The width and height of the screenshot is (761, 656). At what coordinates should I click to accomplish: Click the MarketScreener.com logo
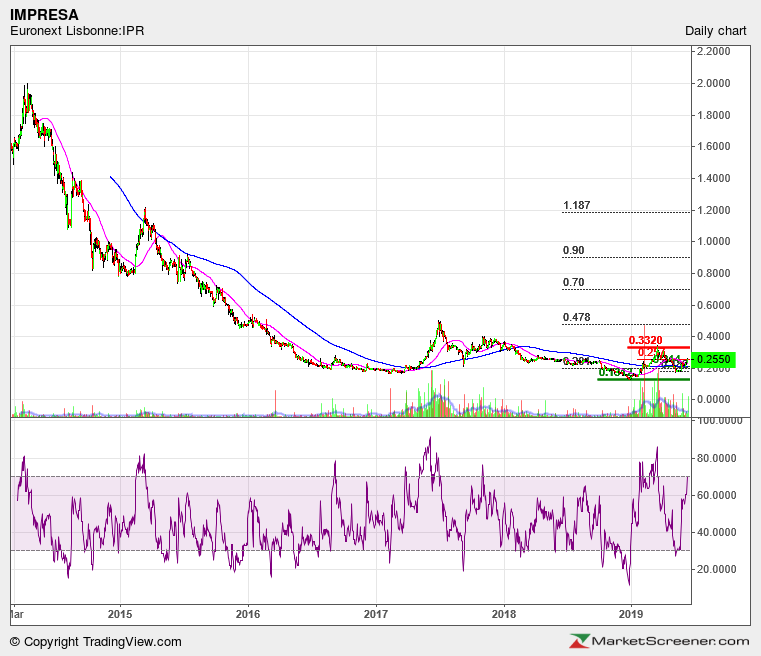pos(660,641)
